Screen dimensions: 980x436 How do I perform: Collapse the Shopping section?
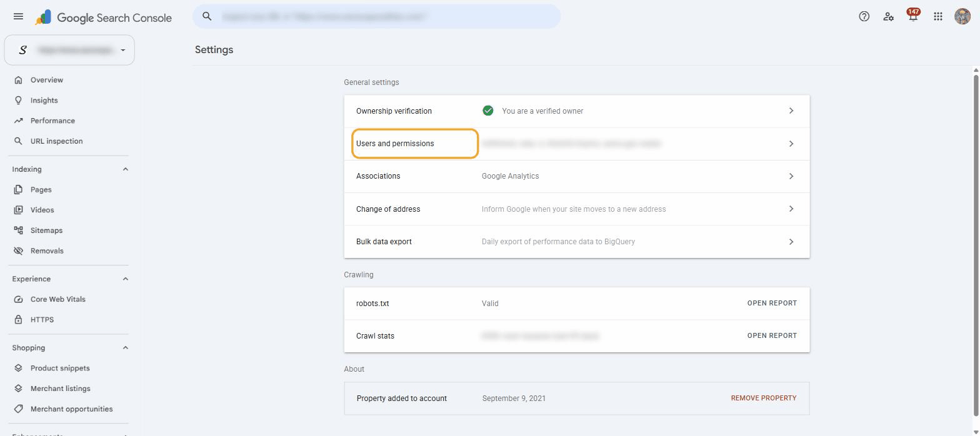tap(125, 348)
